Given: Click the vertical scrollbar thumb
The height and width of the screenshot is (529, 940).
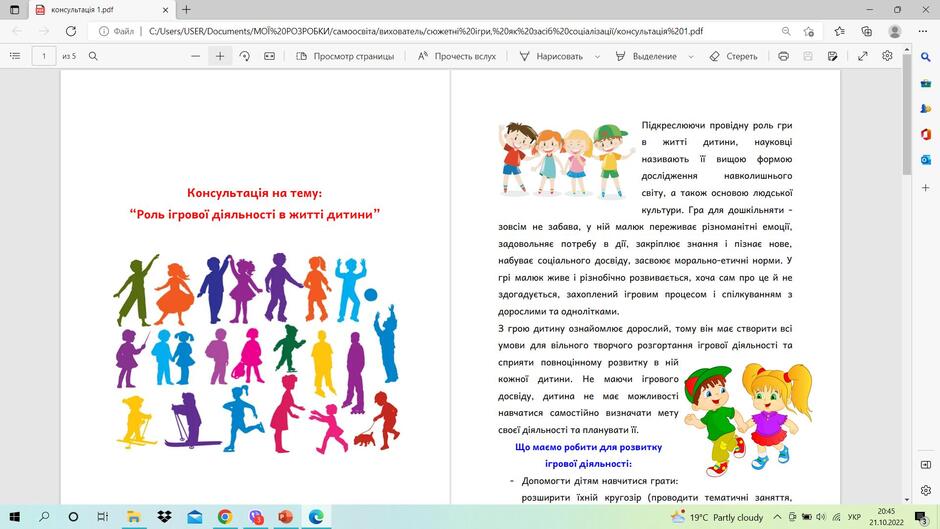Looking at the screenshot, I should coord(906,114).
